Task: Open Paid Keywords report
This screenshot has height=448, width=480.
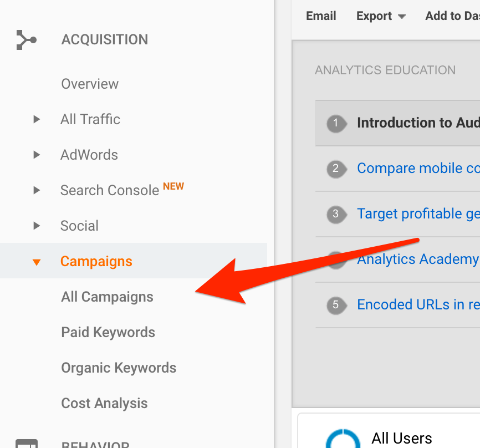Action: 108,332
